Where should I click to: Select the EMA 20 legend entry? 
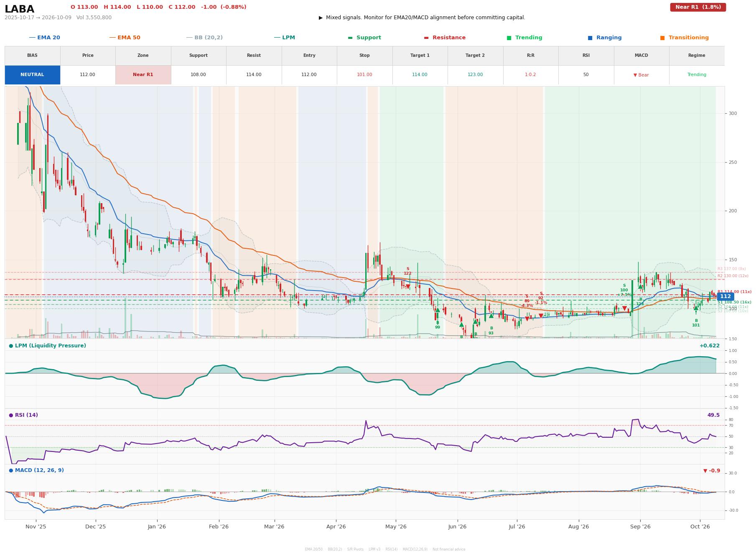44,38
